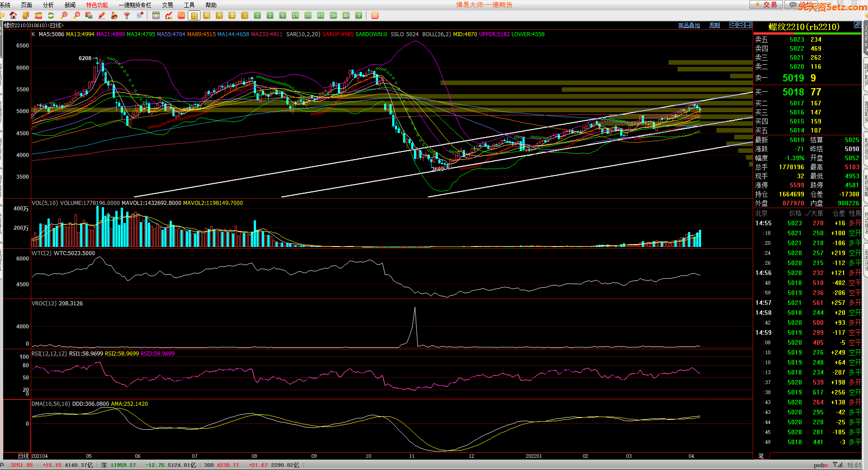Viewport: 868px width, 470px height.
Task: Click the 买一 5018 bid price row
Action: (x=807, y=92)
